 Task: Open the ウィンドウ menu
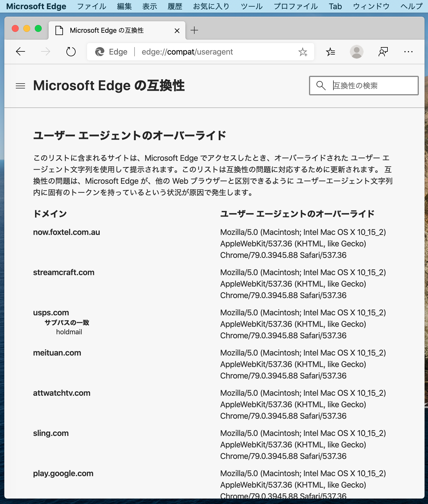(x=371, y=6)
